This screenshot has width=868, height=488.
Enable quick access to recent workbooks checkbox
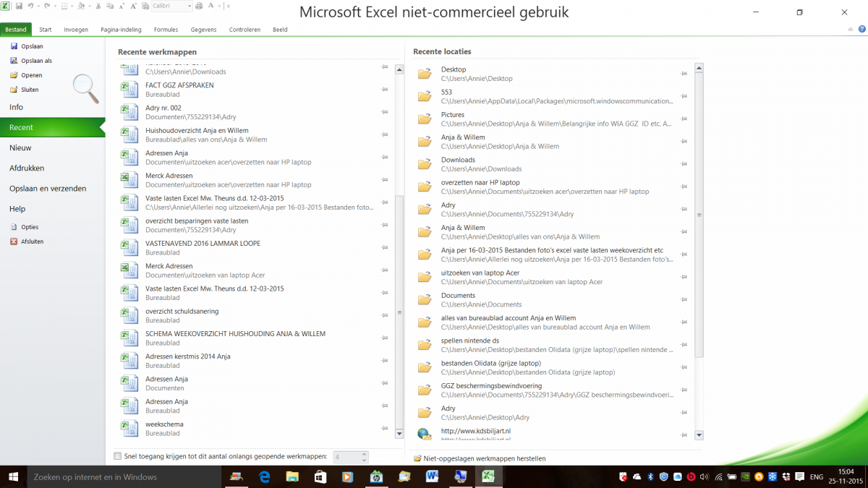tap(118, 456)
